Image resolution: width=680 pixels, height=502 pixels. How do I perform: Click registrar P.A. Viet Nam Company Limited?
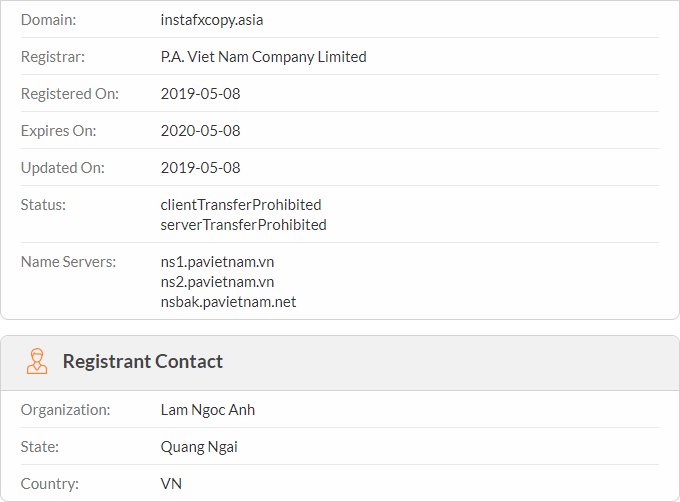[x=263, y=57]
